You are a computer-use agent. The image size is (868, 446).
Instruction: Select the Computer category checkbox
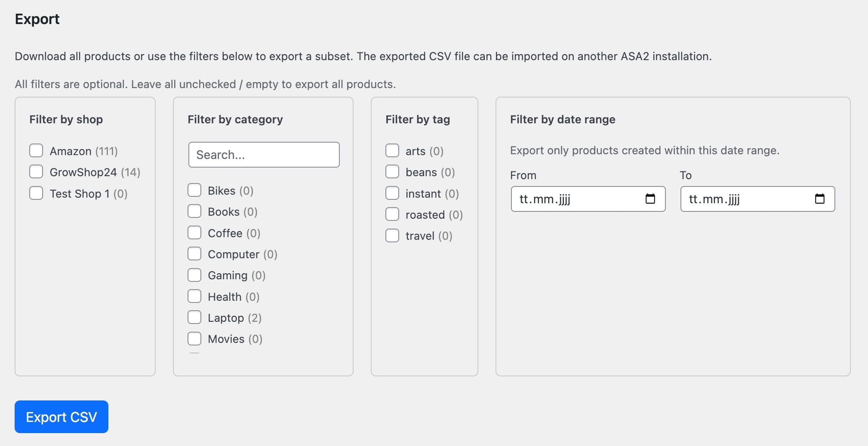coord(194,254)
